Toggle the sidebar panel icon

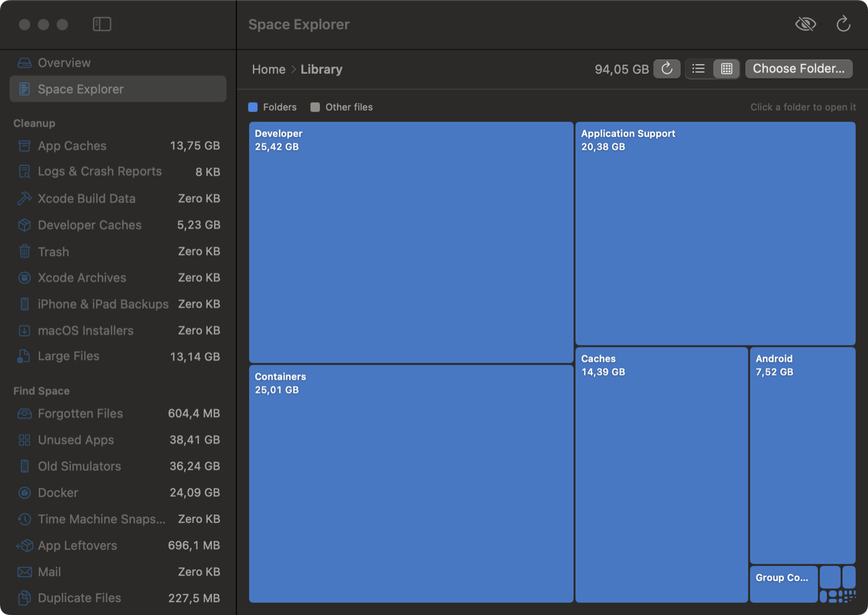coord(102,24)
